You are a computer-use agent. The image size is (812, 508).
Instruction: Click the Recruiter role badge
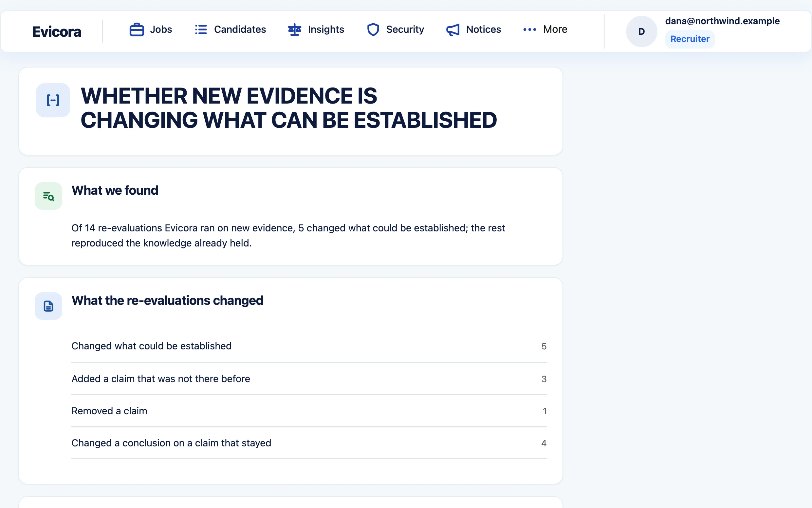tap(690, 39)
